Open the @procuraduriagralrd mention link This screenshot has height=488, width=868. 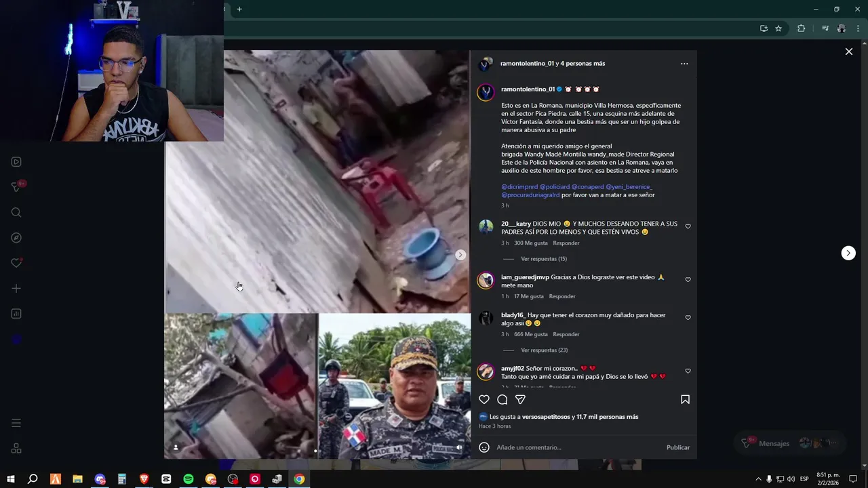coord(530,195)
